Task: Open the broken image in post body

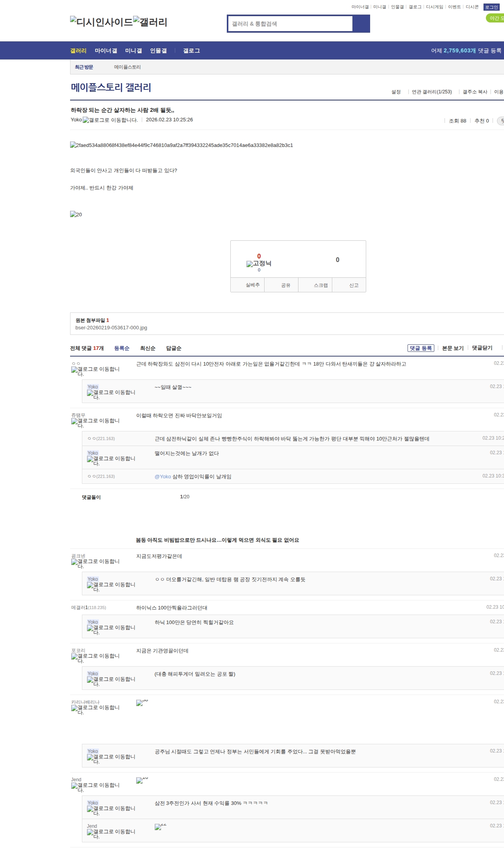Action: click(182, 145)
